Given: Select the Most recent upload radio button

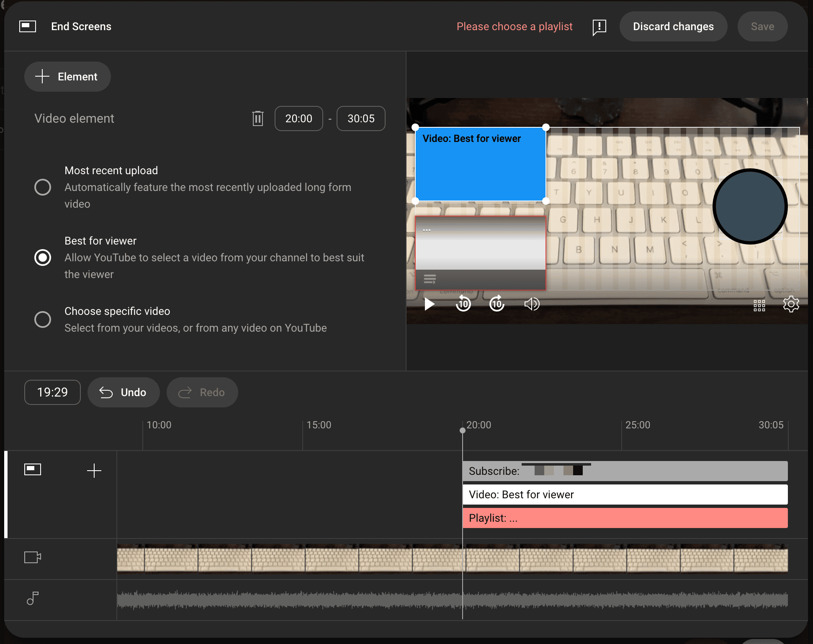Looking at the screenshot, I should [42, 188].
